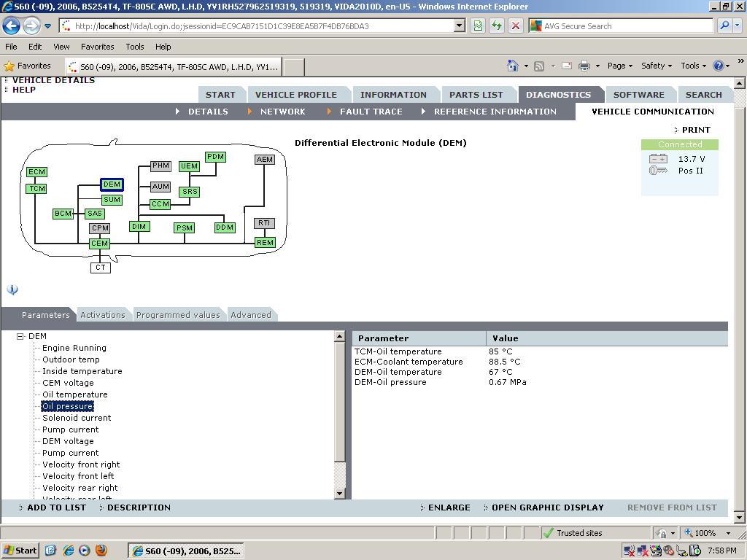Open the zoom level 100% dropdown

(x=728, y=533)
